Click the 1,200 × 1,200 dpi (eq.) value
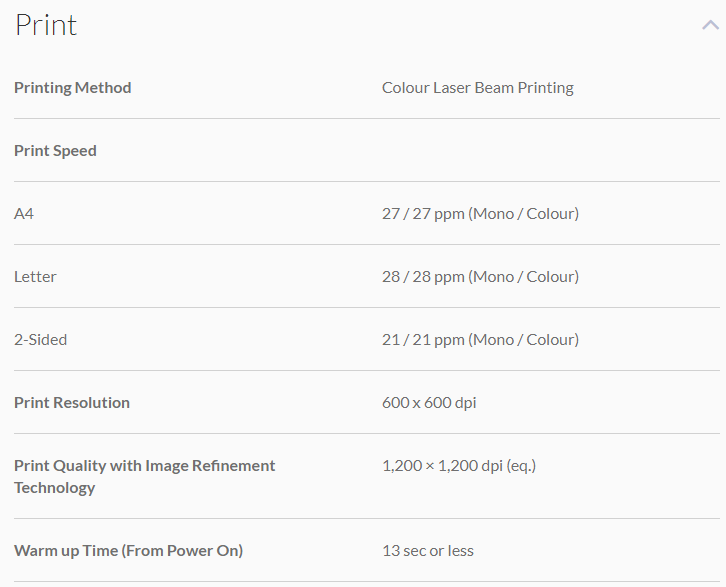726x587 pixels. [x=458, y=465]
